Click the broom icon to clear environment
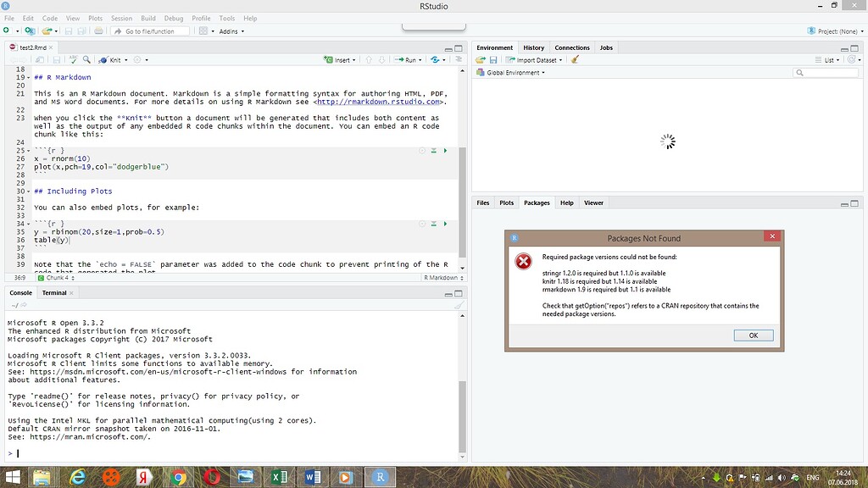The height and width of the screenshot is (488, 868). (575, 60)
